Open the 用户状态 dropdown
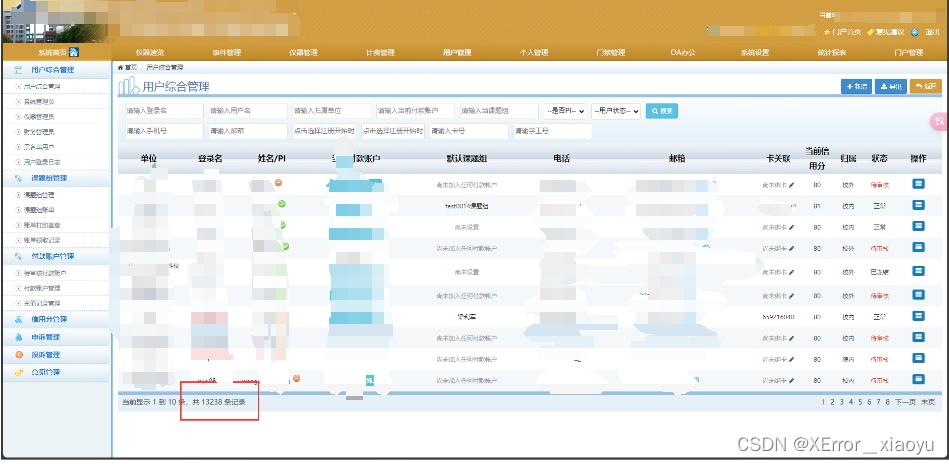Screen dimensions: 949x464 click(x=616, y=111)
